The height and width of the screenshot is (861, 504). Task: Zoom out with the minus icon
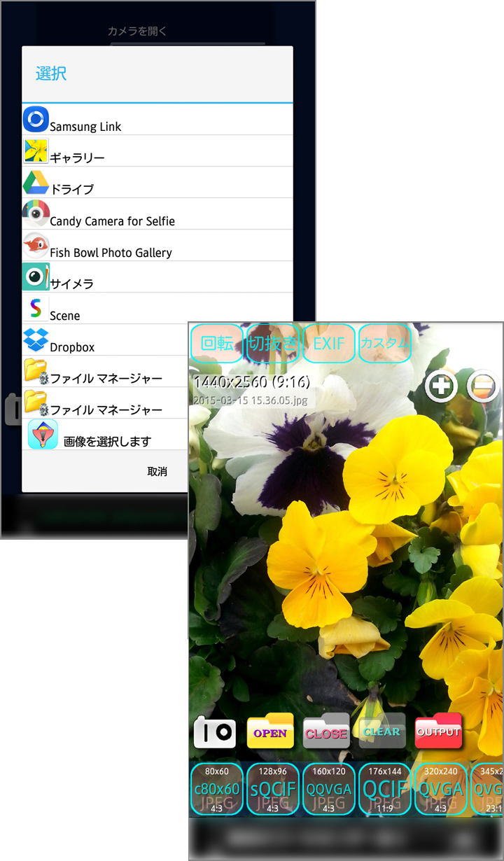tap(483, 386)
